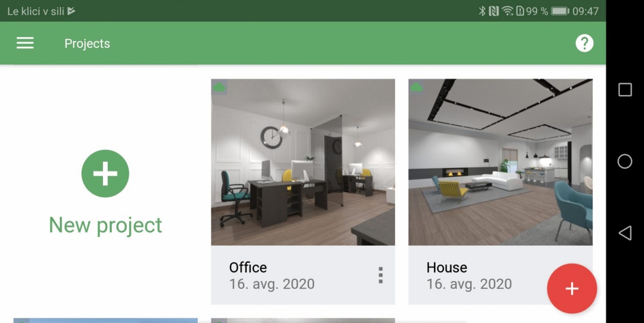Tap Android back triangle button
Viewport: 644px width, 323px height.
[625, 233]
